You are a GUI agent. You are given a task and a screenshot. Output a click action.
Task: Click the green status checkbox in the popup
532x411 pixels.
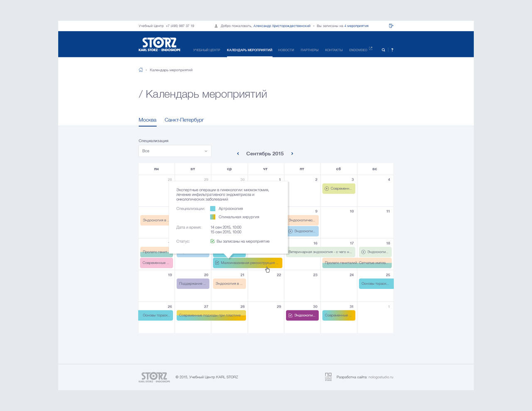[212, 241]
